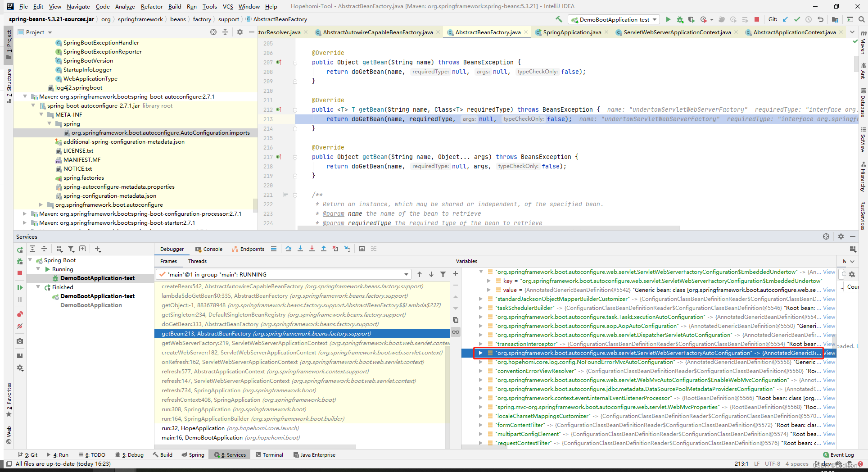Open the Refactor menu
The image size is (868, 472).
click(152, 6)
